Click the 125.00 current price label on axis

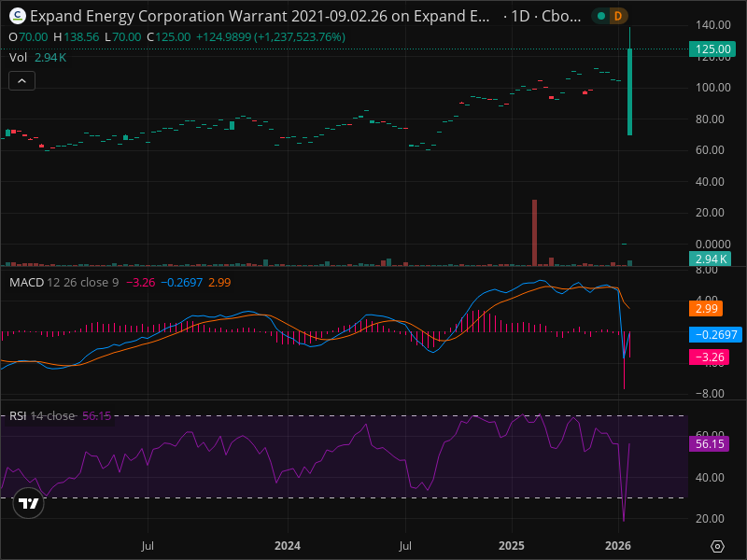[x=712, y=49]
